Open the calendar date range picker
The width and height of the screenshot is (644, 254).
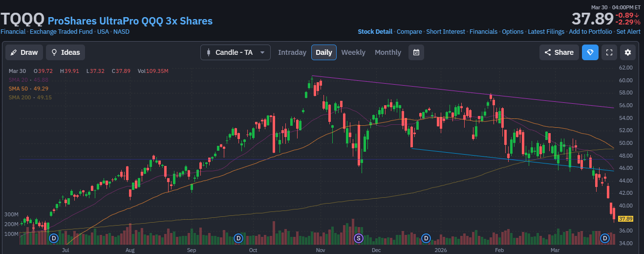pos(416,52)
